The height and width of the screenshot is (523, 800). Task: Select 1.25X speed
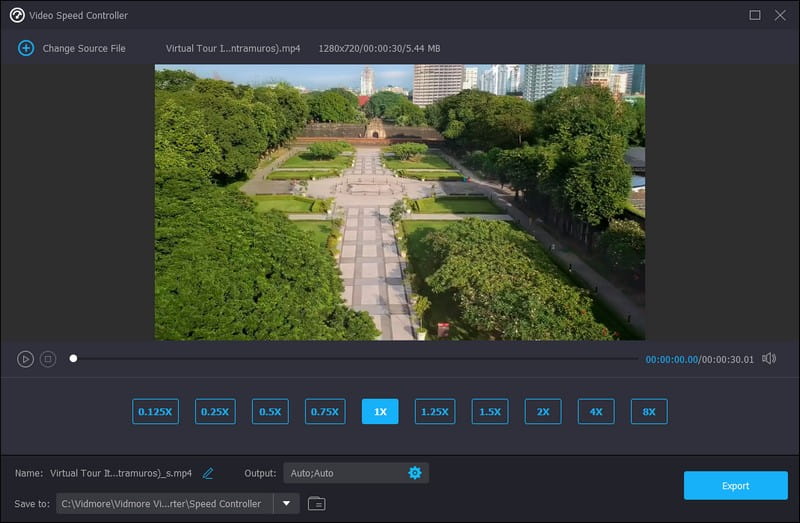pyautogui.click(x=435, y=411)
